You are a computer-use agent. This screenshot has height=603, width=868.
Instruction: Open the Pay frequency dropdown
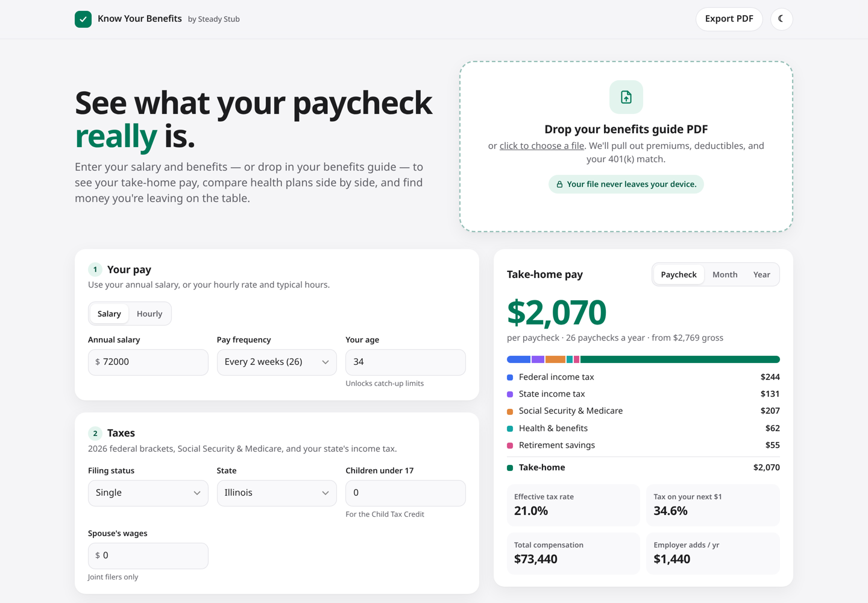pyautogui.click(x=277, y=362)
